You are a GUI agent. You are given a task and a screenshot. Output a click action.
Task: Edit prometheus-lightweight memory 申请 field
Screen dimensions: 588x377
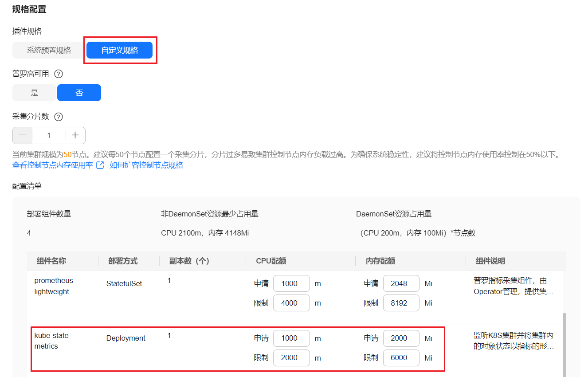tap(401, 283)
